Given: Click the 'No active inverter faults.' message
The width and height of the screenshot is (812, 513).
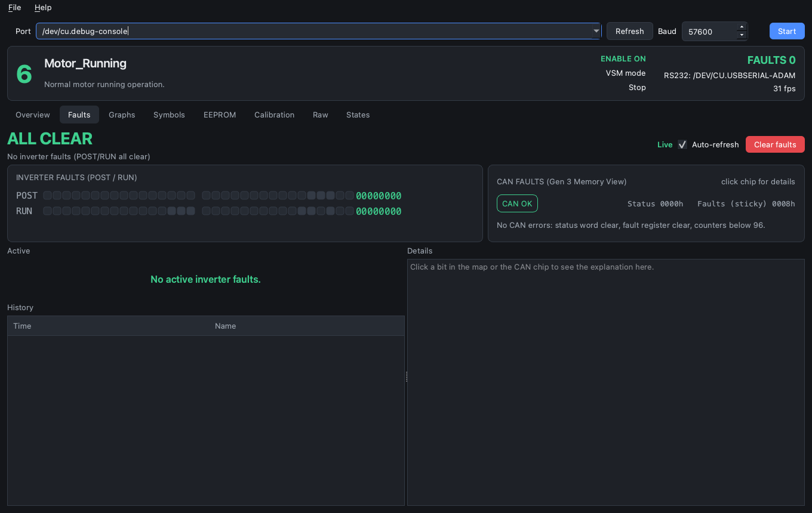Looking at the screenshot, I should click(205, 279).
